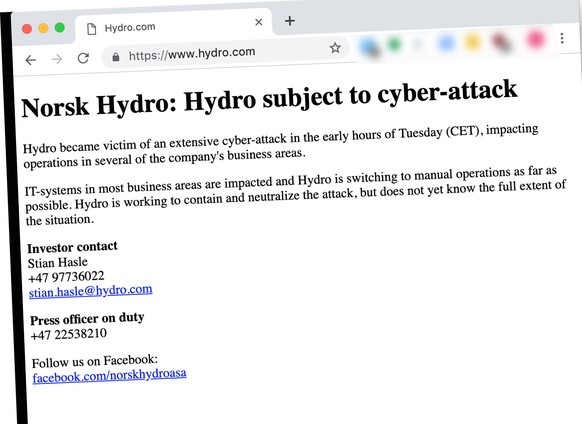Screen dimensions: 582x424
Task: Click the lock icon in address bar
Action: click(116, 57)
